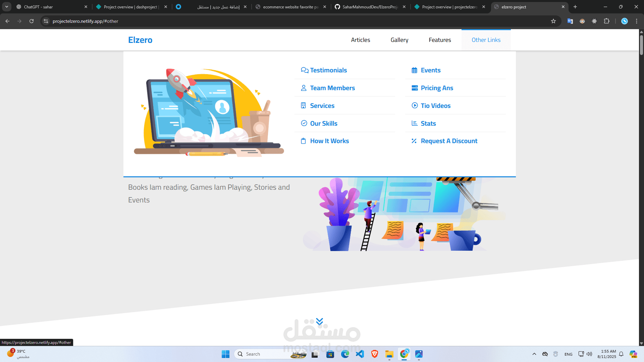Click the Elzero logo link
Screen dimensions: 644x362
coord(140,40)
